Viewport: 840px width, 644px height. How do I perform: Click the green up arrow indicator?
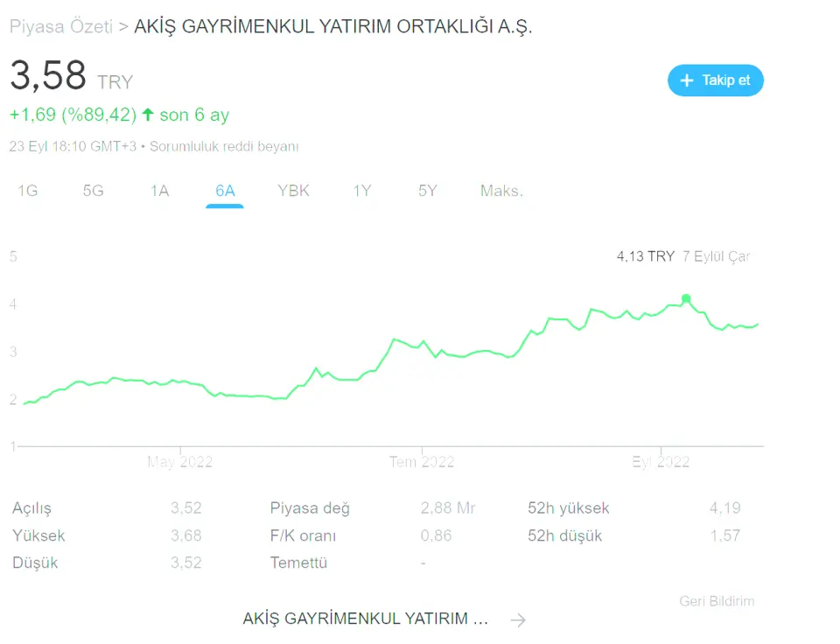pos(148,115)
